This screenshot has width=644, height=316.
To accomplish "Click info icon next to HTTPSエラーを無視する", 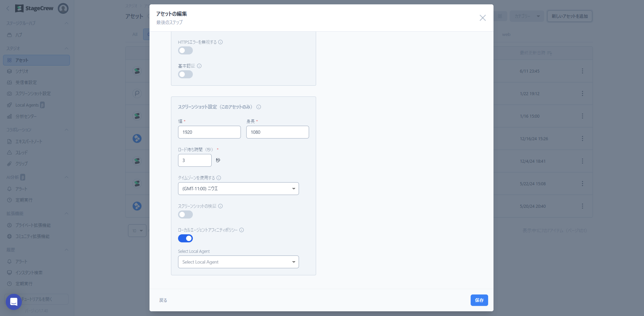I will [x=220, y=42].
